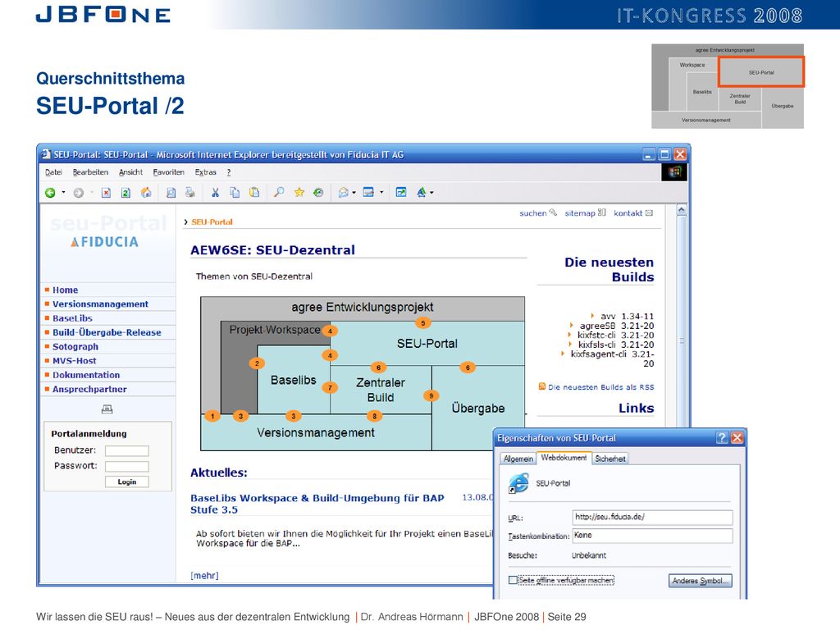Click the SEU-Portal overview thumbnail top right
The width and height of the screenshot is (840, 630).
pos(760,72)
